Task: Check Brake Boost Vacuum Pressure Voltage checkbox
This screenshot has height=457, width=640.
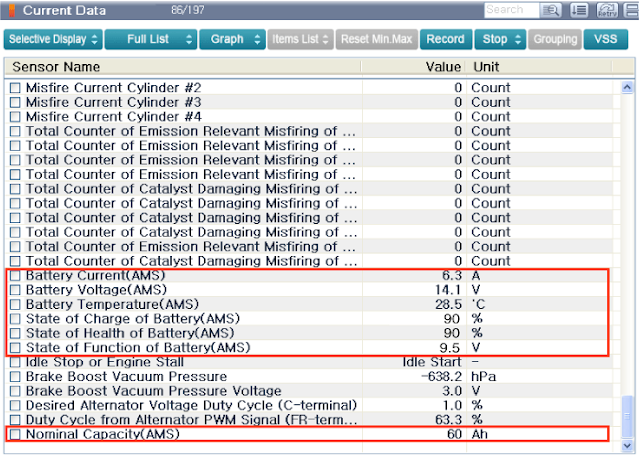Action: [15, 391]
